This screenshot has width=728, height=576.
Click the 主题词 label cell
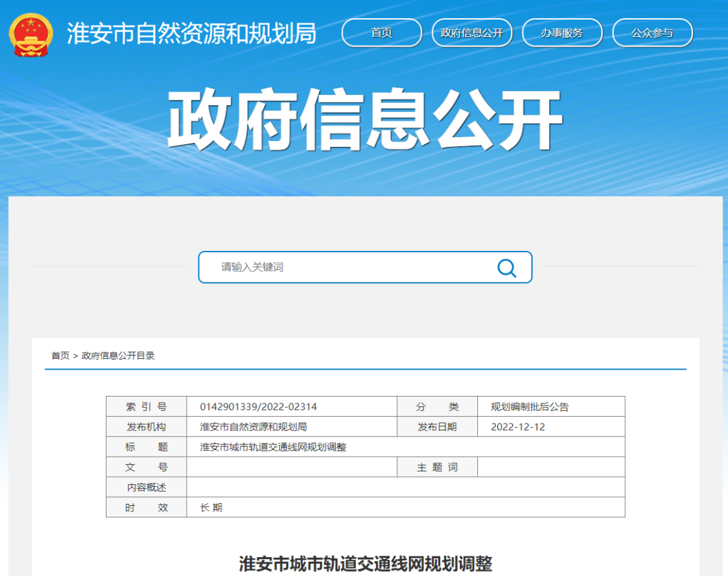[437, 467]
